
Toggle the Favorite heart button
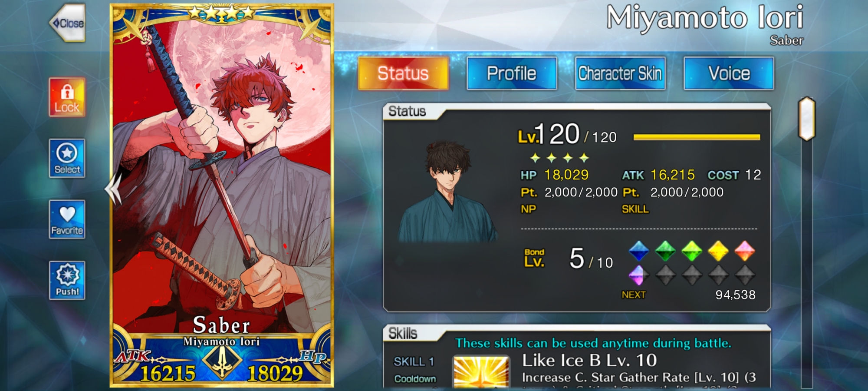point(67,219)
